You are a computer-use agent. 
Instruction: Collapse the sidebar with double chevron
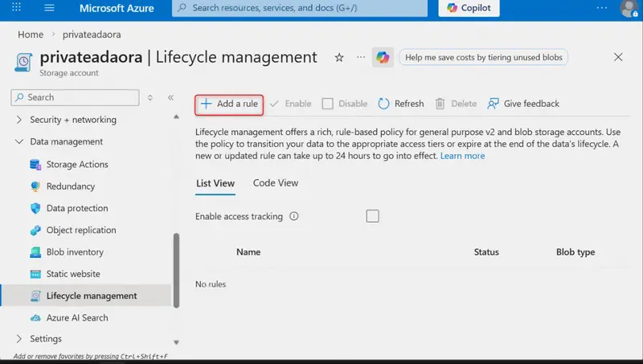[170, 97]
